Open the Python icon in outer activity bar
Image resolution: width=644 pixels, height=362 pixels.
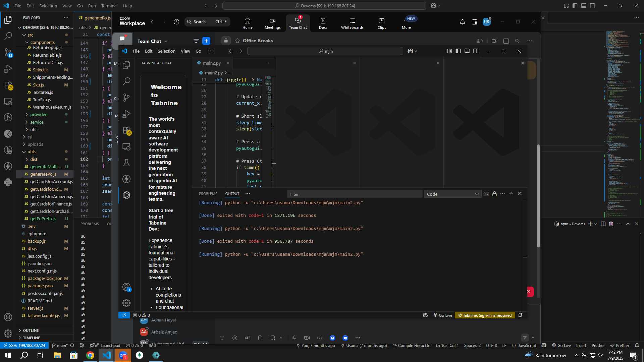(x=8, y=182)
